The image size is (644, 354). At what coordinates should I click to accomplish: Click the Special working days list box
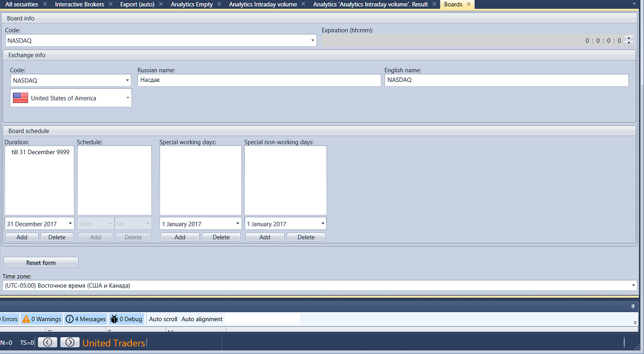tap(200, 180)
